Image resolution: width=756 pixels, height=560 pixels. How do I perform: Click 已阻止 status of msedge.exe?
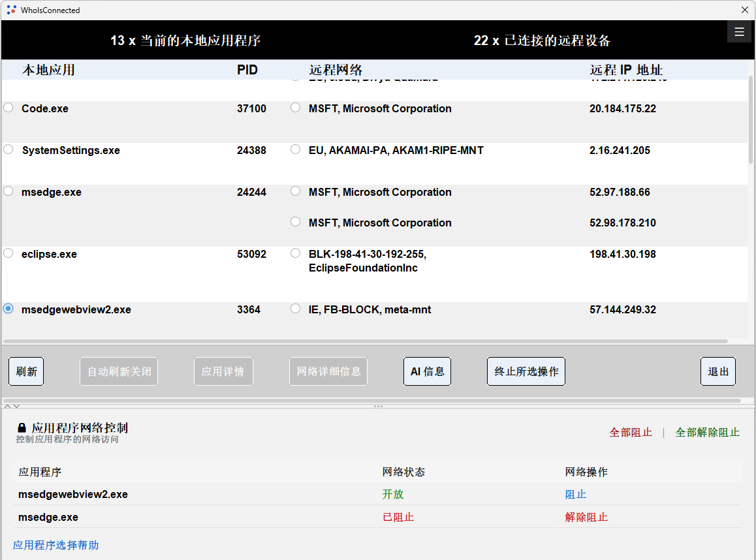(398, 517)
